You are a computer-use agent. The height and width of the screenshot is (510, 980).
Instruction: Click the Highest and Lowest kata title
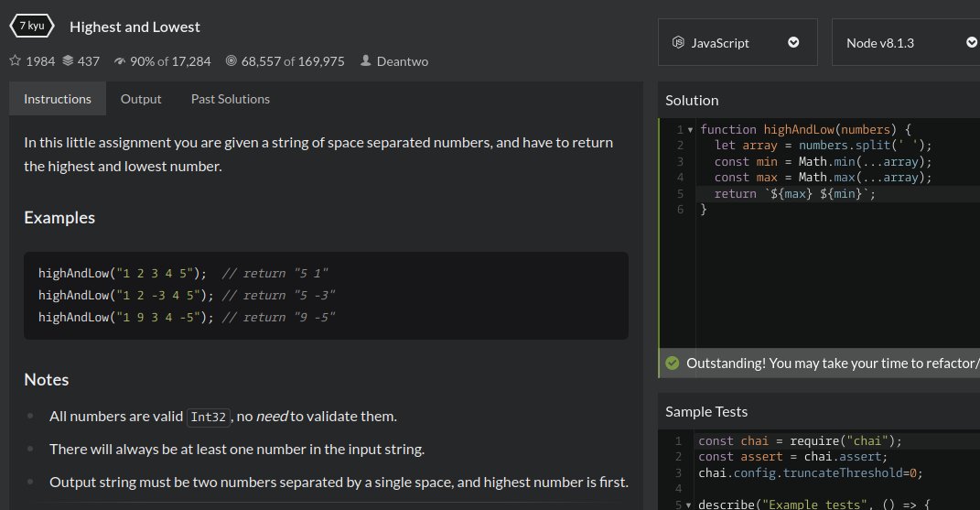pyautogui.click(x=135, y=27)
